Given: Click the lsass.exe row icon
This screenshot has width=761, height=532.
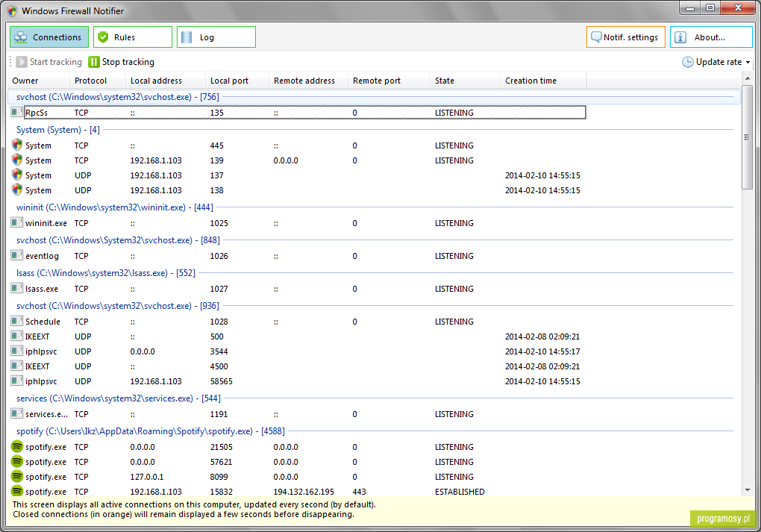Looking at the screenshot, I should pos(17,288).
